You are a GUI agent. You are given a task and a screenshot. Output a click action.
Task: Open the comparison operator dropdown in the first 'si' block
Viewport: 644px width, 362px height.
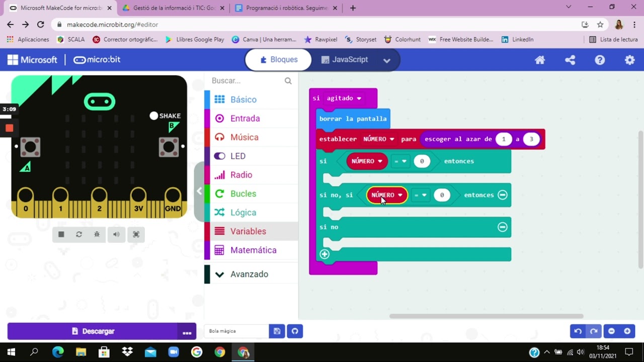coord(400,161)
